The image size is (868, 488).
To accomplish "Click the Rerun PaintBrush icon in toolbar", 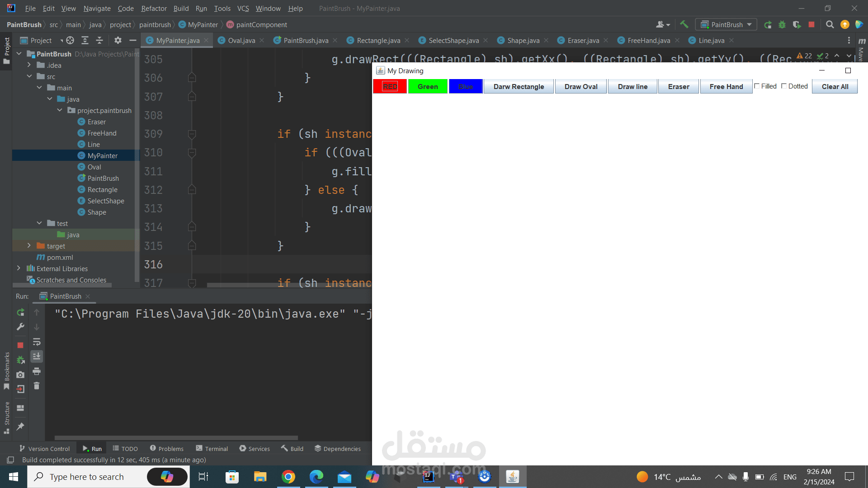I will 768,24.
